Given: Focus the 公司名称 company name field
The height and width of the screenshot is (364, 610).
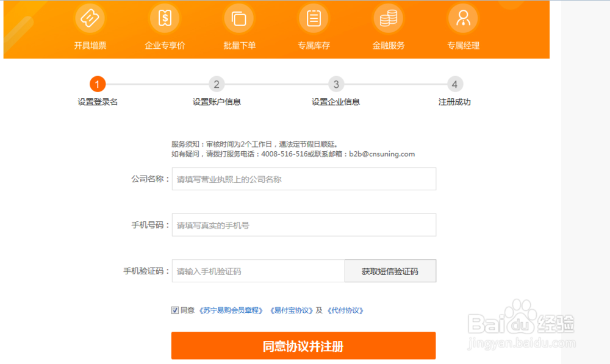Looking at the screenshot, I should [x=304, y=179].
